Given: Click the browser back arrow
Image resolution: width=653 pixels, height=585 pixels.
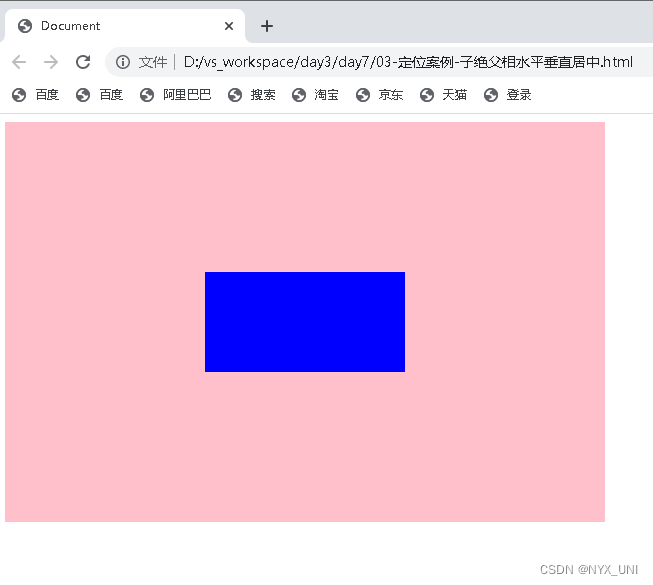Looking at the screenshot, I should [x=19, y=62].
